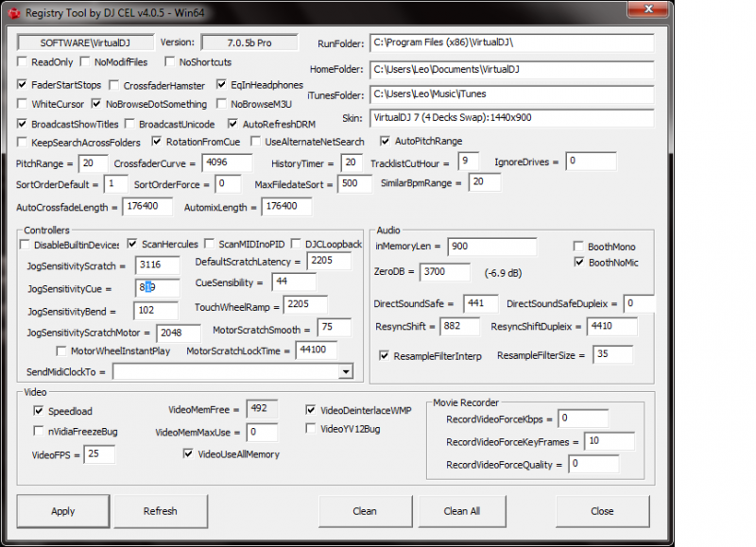Image resolution: width=756 pixels, height=547 pixels.
Task: Uncheck VideoUseAllMemory option
Action: click(x=188, y=453)
